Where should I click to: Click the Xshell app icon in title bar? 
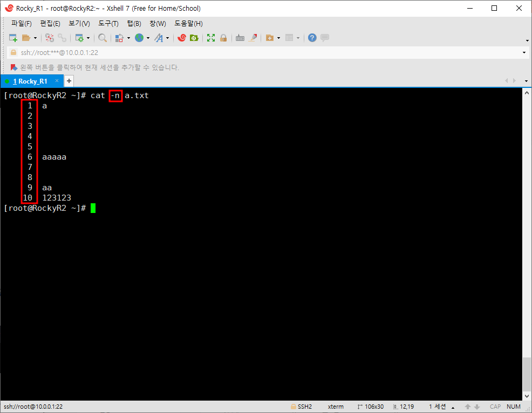9,8
